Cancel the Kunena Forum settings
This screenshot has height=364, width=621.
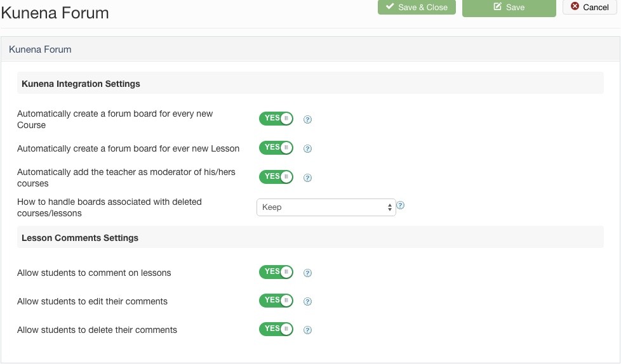point(590,7)
